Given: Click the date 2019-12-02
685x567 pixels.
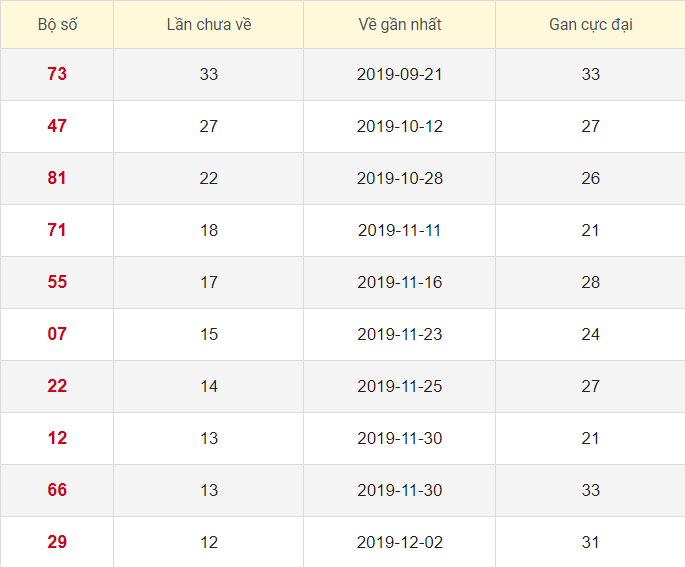Looking at the screenshot, I should coord(399,542).
